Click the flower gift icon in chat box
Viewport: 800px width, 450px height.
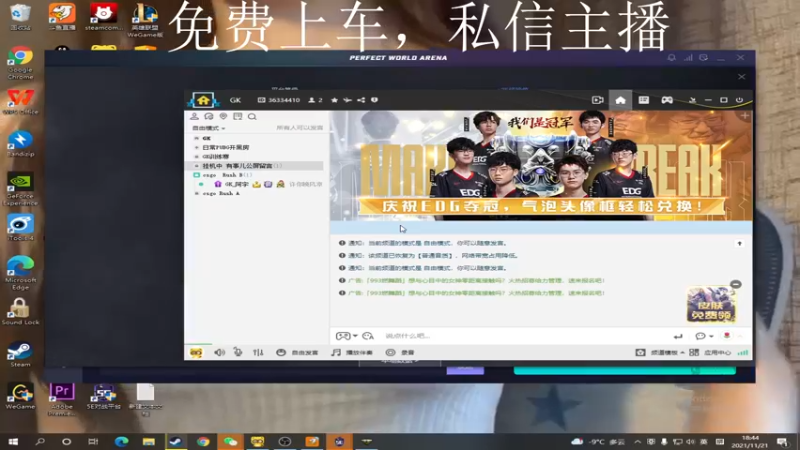(x=727, y=336)
